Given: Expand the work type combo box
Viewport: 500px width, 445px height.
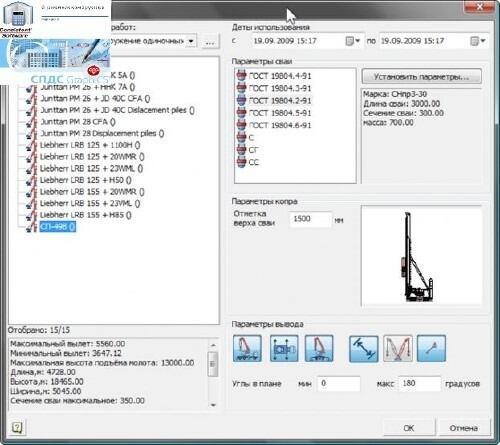Looking at the screenshot, I should point(191,41).
